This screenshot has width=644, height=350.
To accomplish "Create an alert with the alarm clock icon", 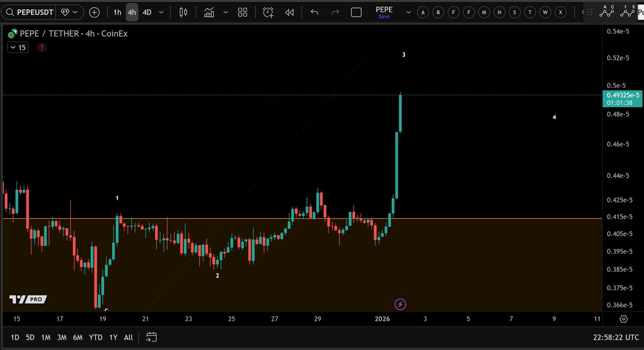I will [x=268, y=12].
